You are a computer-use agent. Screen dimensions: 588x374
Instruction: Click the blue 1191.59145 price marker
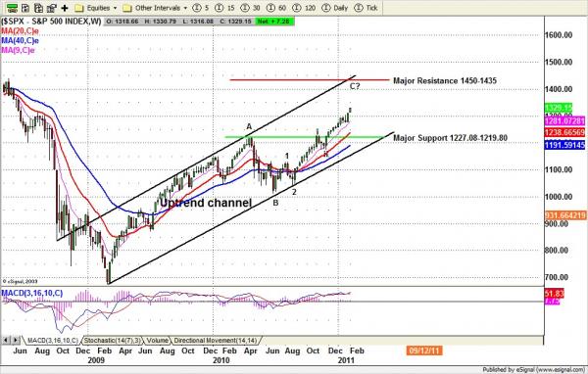564,145
